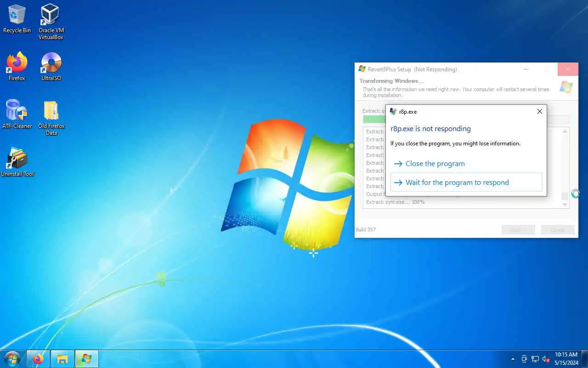Image resolution: width=588 pixels, height=368 pixels.
Task: Open Firefox from the taskbar
Action: (x=38, y=359)
